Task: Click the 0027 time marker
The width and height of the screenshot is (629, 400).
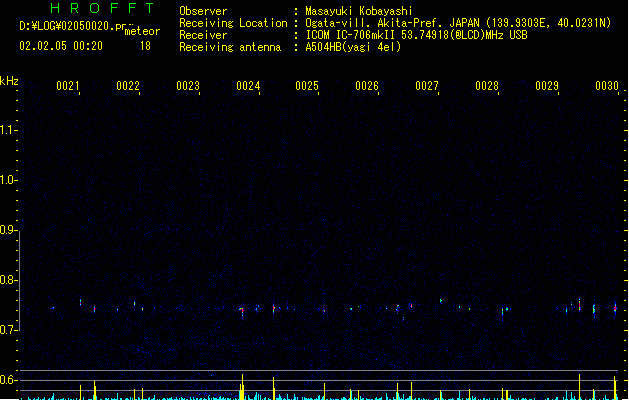Action: (427, 86)
